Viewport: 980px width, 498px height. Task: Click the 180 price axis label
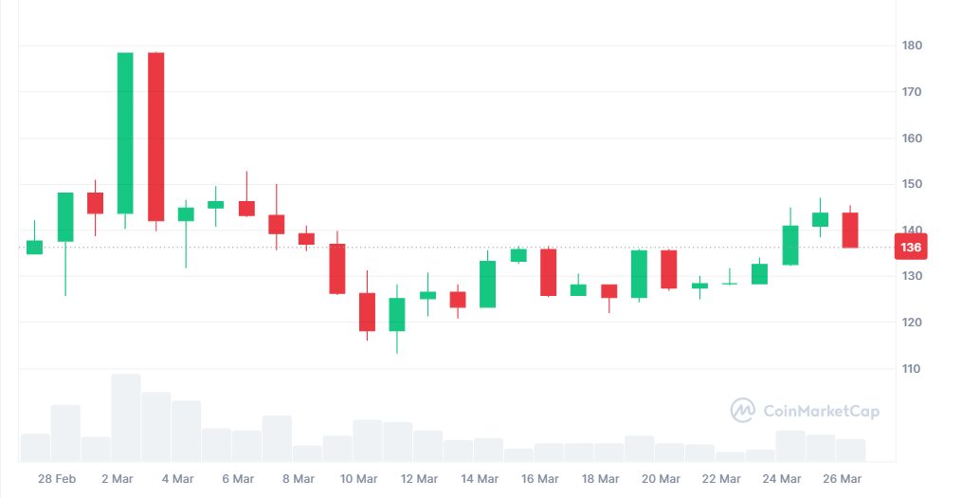pyautogui.click(x=912, y=46)
